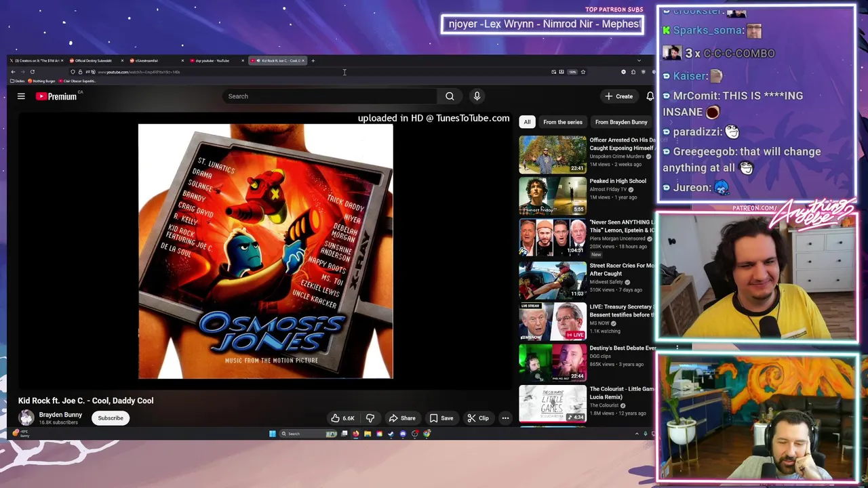
Task: Click Osmosis Jones album art video
Action: coord(265,251)
